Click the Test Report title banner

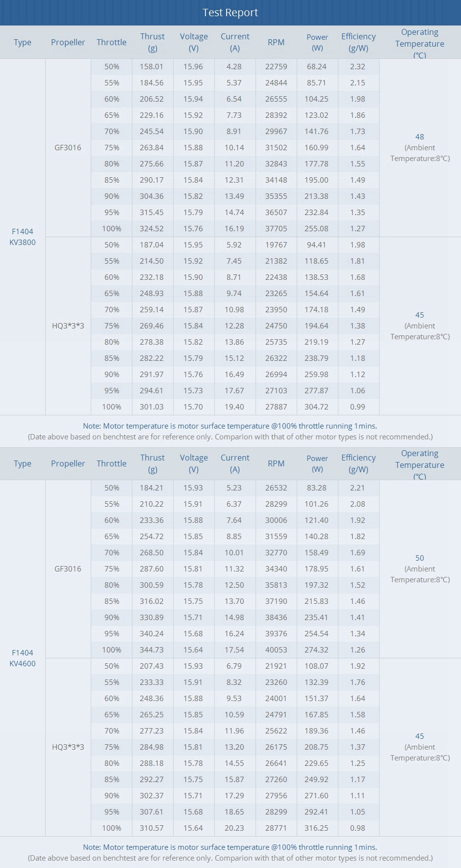pos(230,13)
